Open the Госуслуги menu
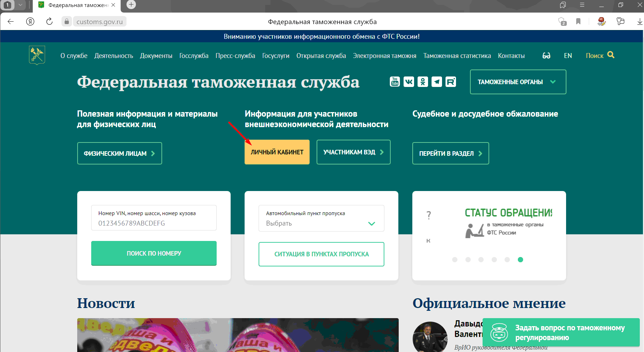 point(276,56)
